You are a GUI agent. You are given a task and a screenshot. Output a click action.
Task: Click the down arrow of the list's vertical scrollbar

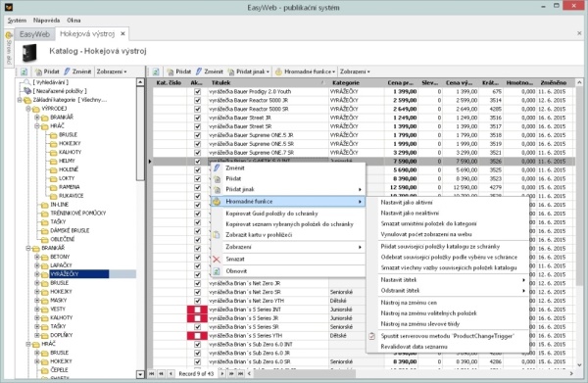(x=580, y=364)
